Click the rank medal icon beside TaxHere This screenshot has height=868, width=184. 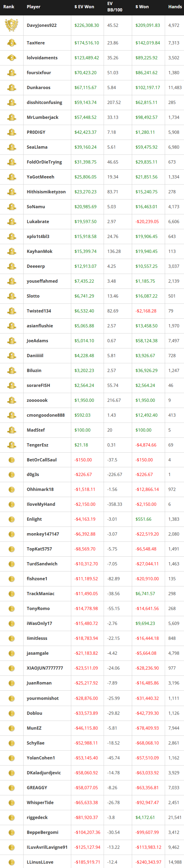tap(11, 43)
